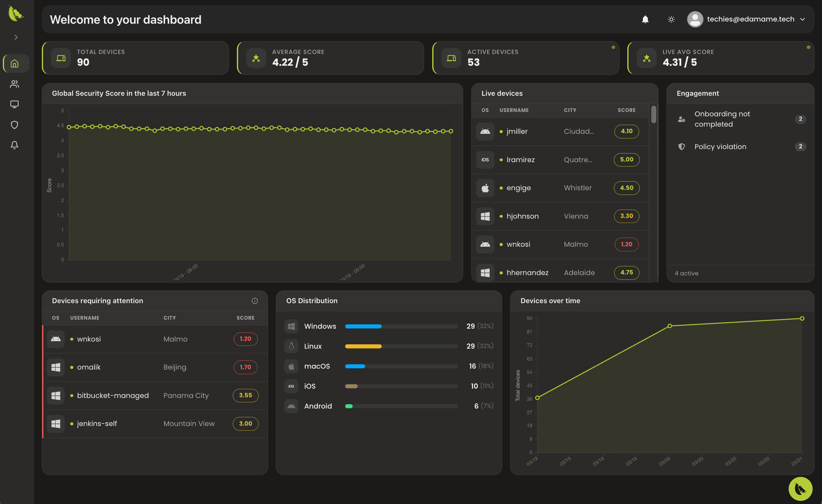Click the info icon on Devices requiring attention
This screenshot has height=504, width=822.
pyautogui.click(x=255, y=301)
